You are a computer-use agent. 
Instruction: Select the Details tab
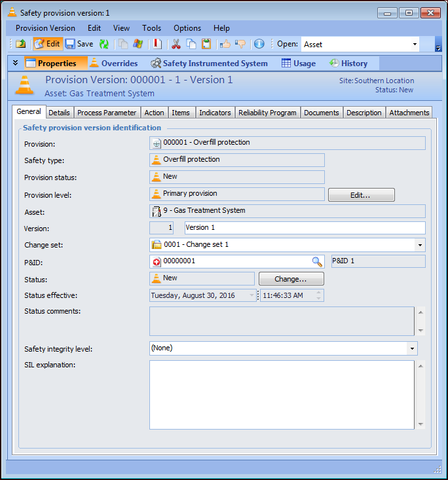[x=59, y=113]
